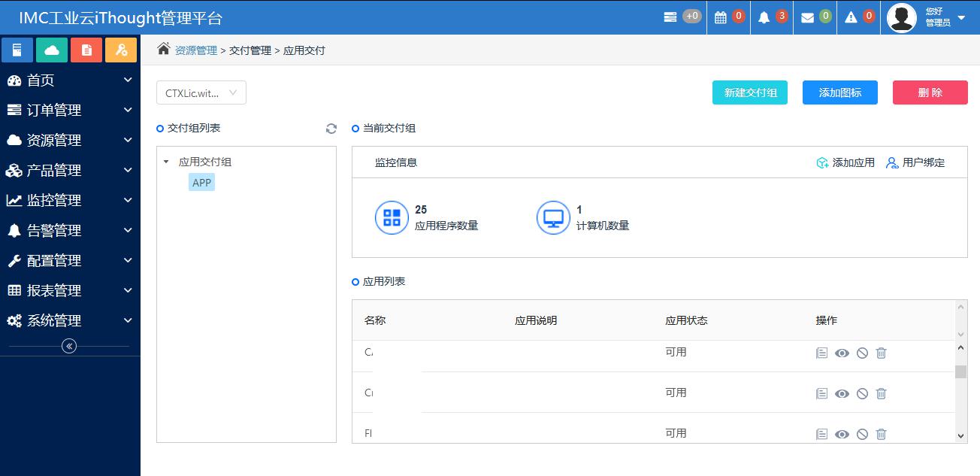Click the home icon in breadcrumb

click(163, 49)
